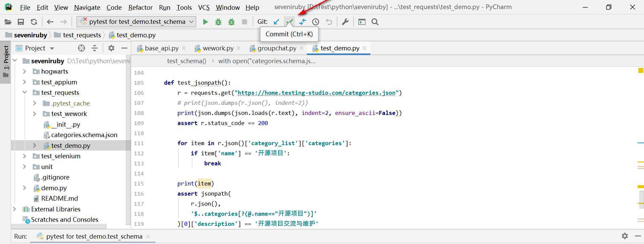The image size is (644, 244).
Task: Collapse the test_requests folder
Action: tap(24, 92)
